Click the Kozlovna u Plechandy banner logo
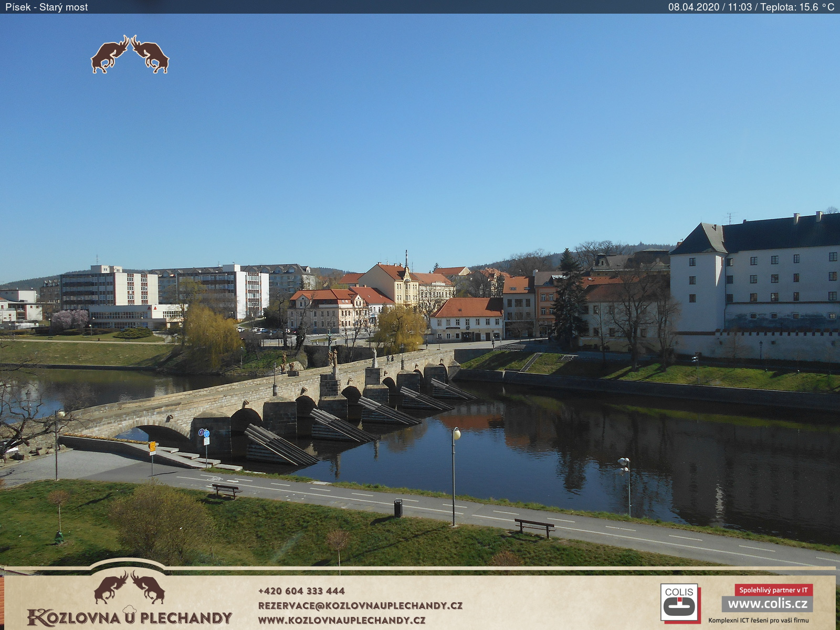The image size is (840, 630). coord(130,598)
